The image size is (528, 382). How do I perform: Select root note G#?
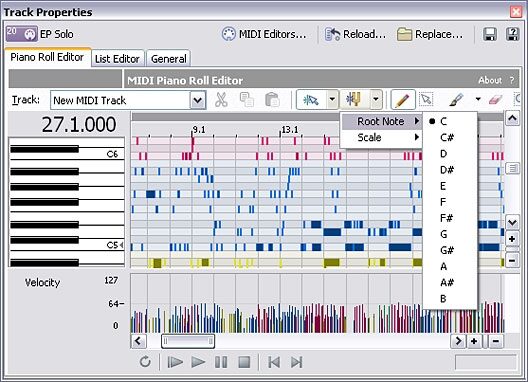(450, 250)
